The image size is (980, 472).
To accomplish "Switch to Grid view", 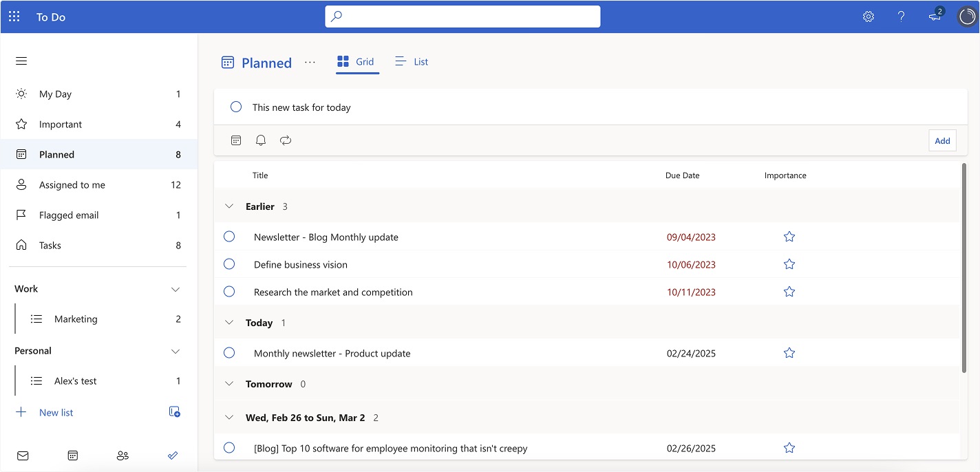I will tap(356, 61).
